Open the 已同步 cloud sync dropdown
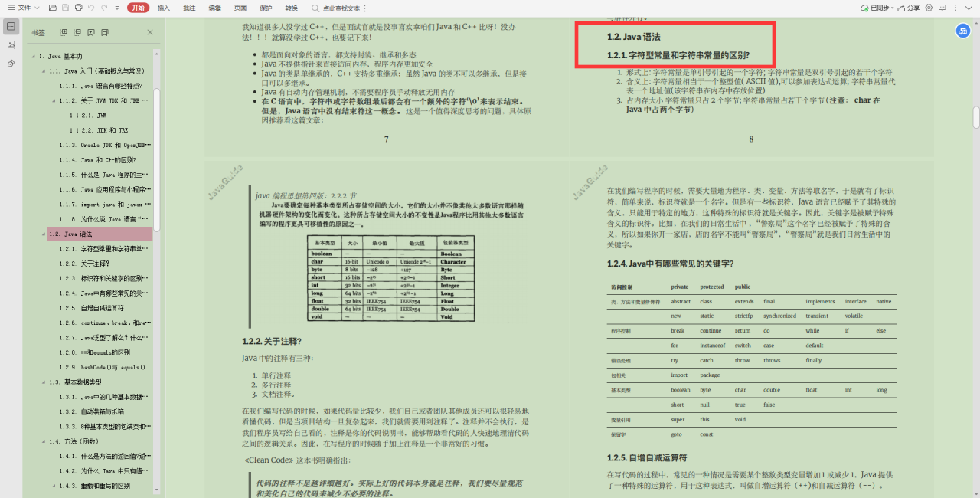980x498 pixels. [x=877, y=8]
